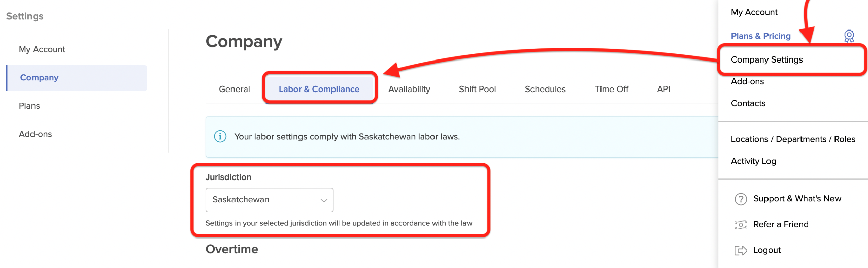Click the chevron arrow in Jurisdiction selector
The height and width of the screenshot is (268, 868).
point(324,200)
